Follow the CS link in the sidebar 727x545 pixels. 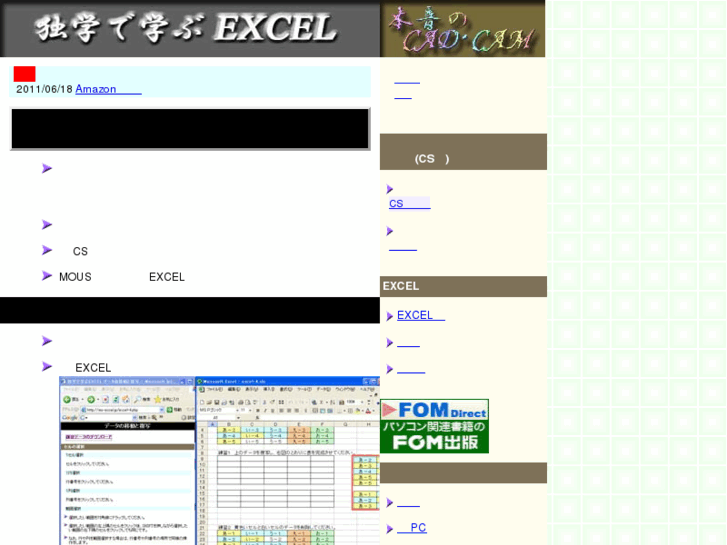click(409, 203)
